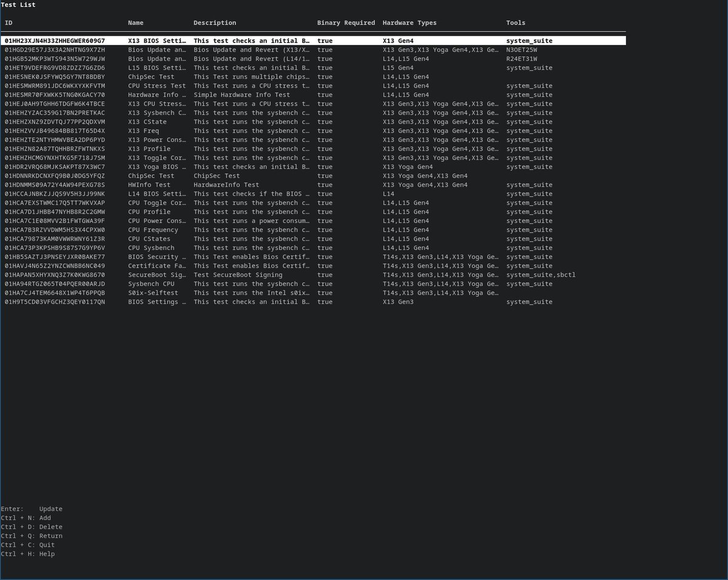728x580 pixels.
Task: Select the L15 BIOS Setti… name cell
Action: (157, 68)
